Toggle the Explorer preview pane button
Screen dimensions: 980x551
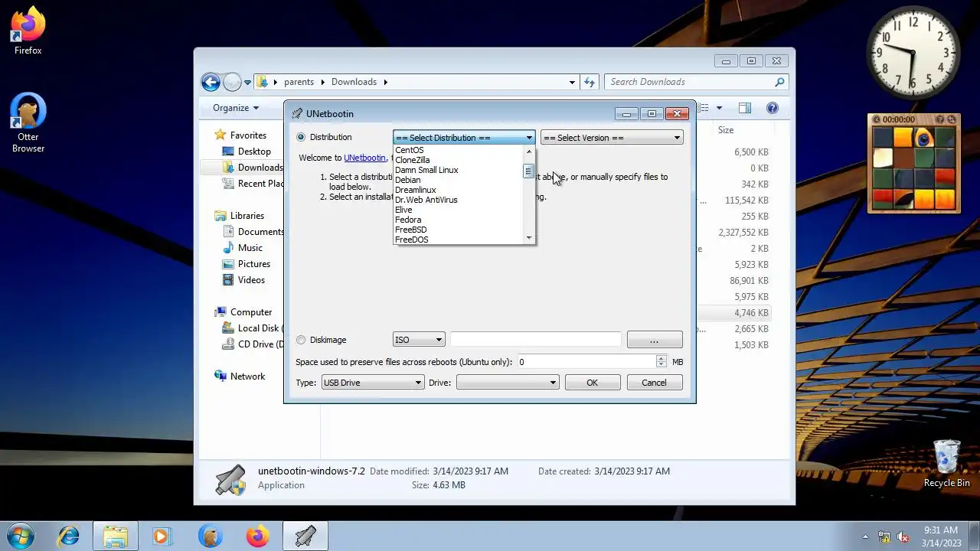[x=745, y=108]
